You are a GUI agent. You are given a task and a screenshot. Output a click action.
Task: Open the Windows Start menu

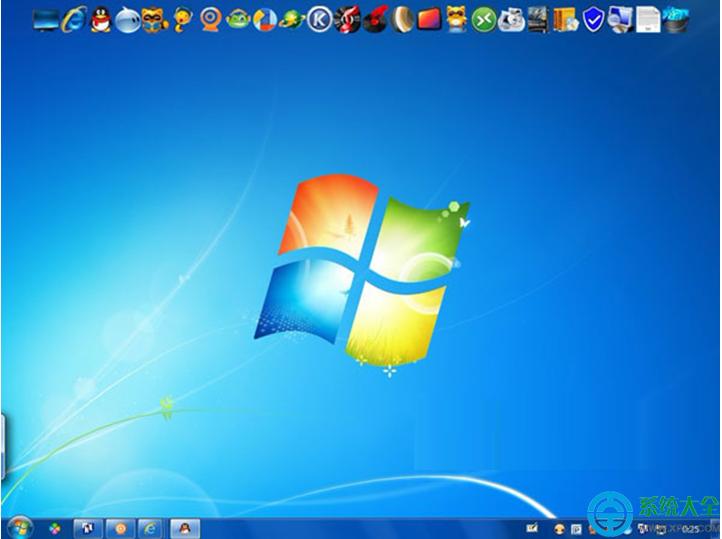(19, 527)
